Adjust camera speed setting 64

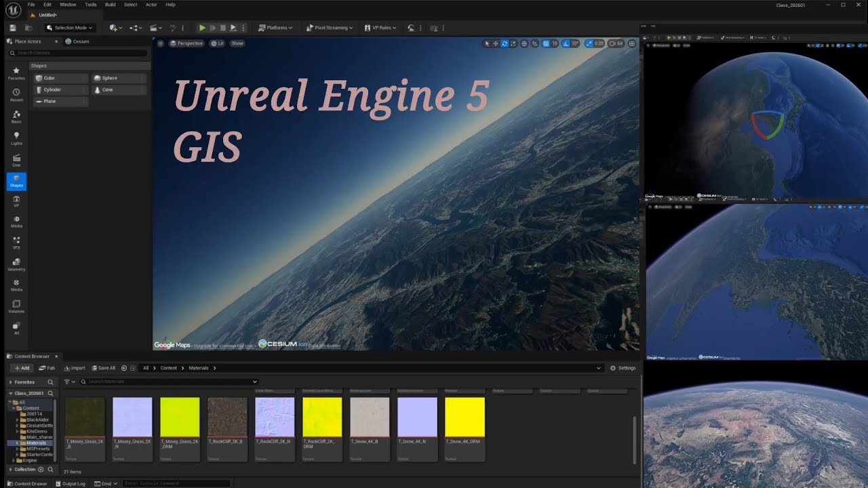(616, 43)
